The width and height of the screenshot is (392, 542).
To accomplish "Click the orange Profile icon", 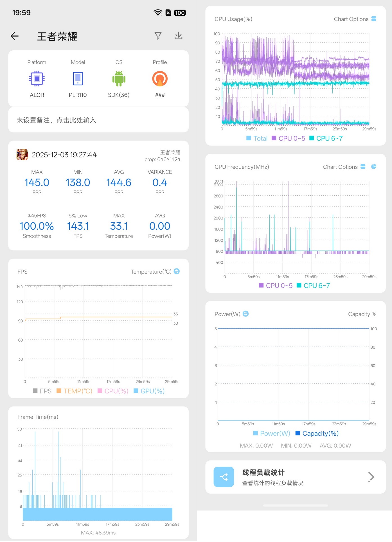I will tap(160, 79).
